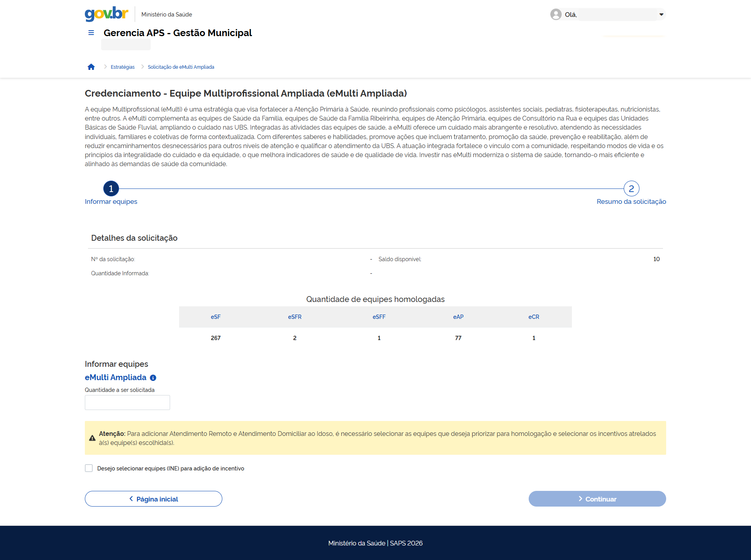This screenshot has width=751, height=560.
Task: Open the Estratégias breadcrumb link
Action: tap(123, 67)
